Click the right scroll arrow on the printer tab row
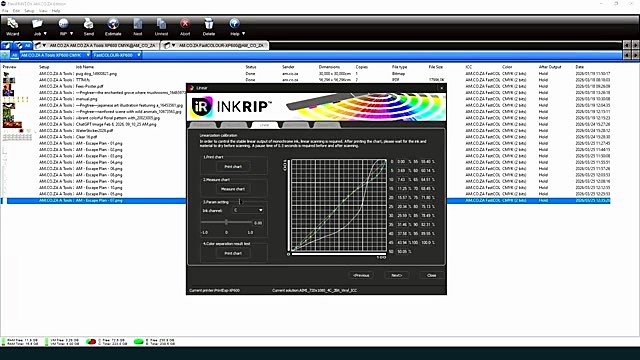This screenshot has height=360, width=640. tap(635, 45)
